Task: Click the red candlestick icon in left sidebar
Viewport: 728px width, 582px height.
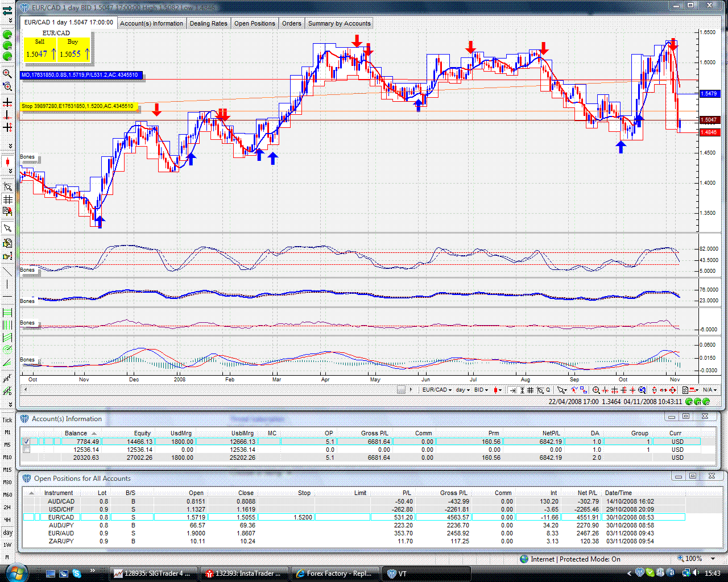Action: 7,163
